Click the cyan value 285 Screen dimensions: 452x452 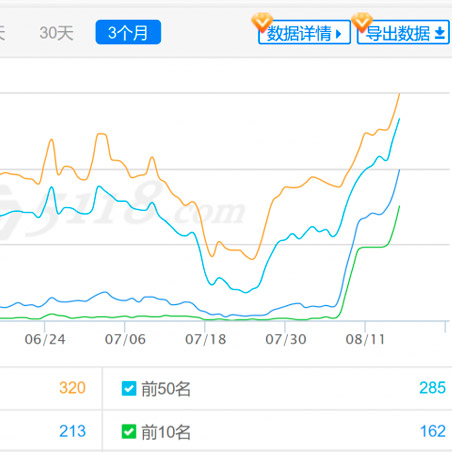click(432, 388)
